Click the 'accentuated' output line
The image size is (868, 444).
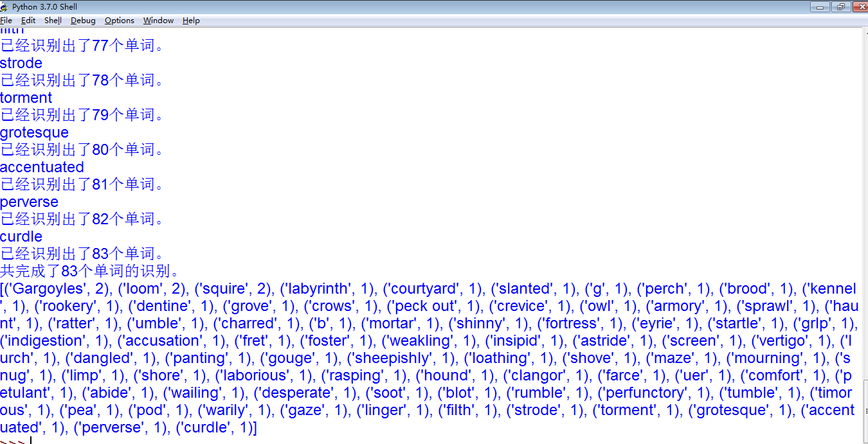[42, 167]
